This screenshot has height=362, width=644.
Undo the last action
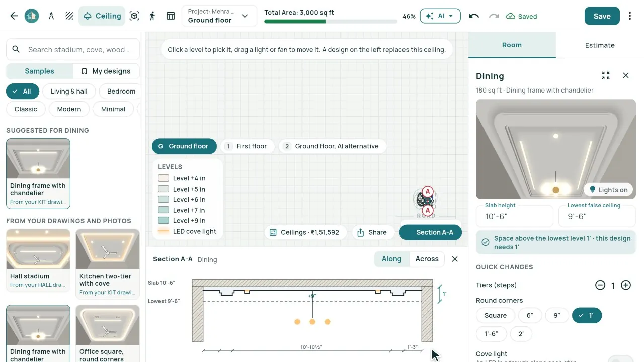[473, 16]
